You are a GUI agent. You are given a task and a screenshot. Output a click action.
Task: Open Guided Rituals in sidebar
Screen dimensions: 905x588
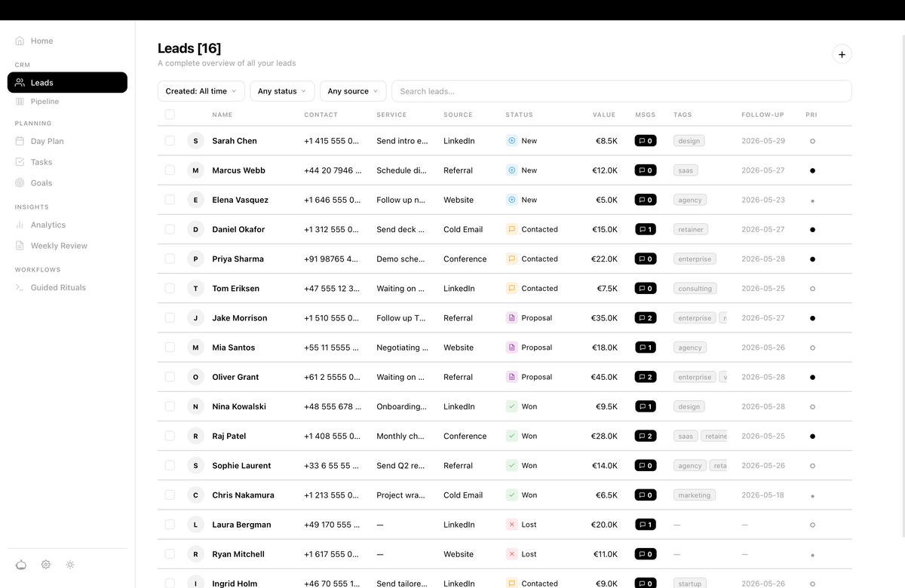(67, 287)
